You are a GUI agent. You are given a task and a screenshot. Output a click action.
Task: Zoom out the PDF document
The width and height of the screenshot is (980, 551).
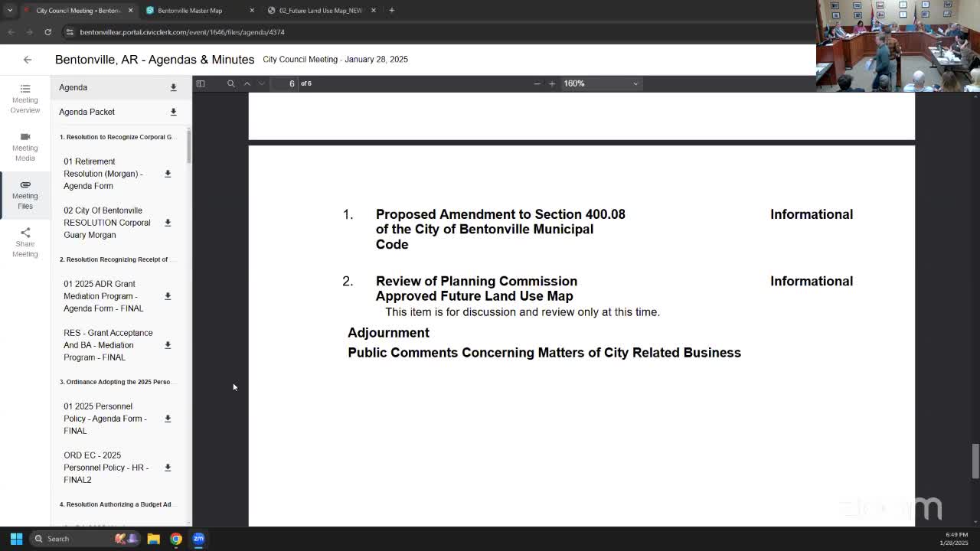coord(537,83)
